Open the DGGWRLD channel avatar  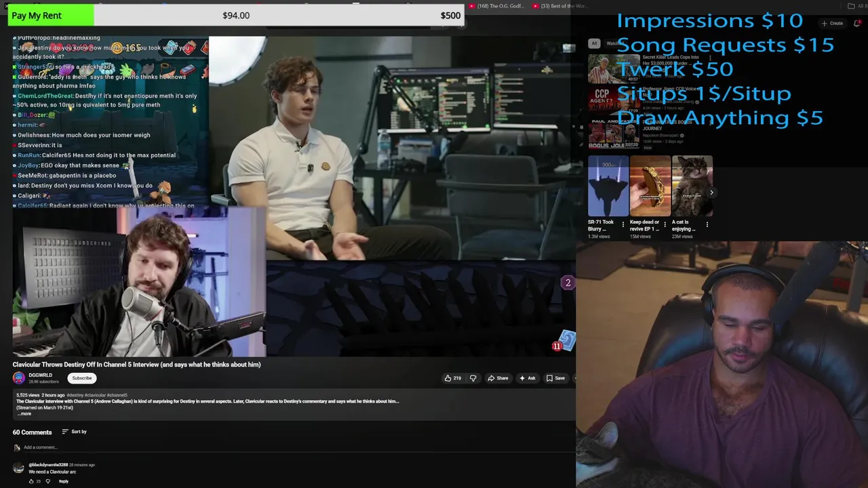pyautogui.click(x=19, y=378)
